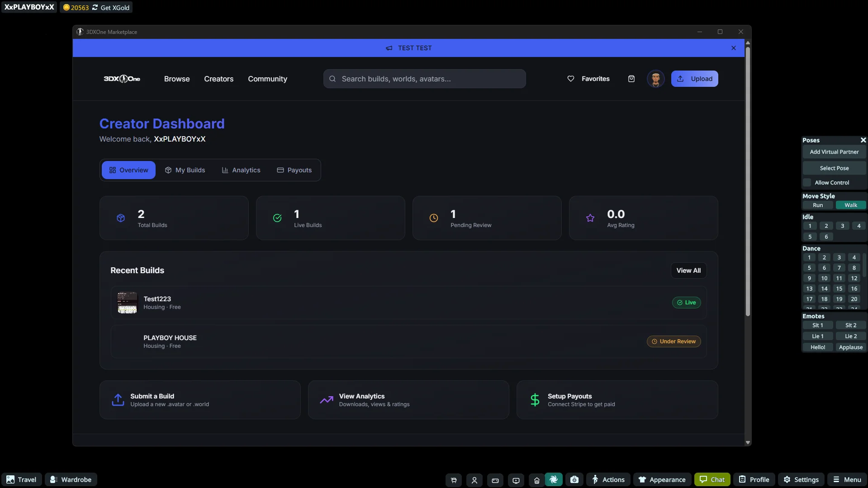Click Add Virtual Partner
The image size is (868, 488).
(x=834, y=152)
